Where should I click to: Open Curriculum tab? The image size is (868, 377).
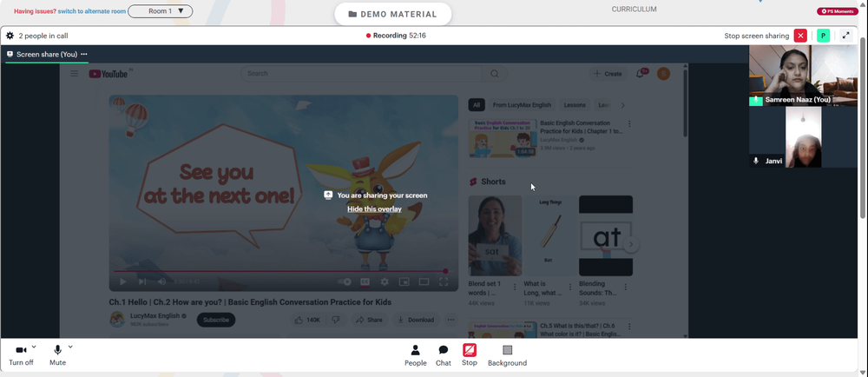[x=634, y=10]
